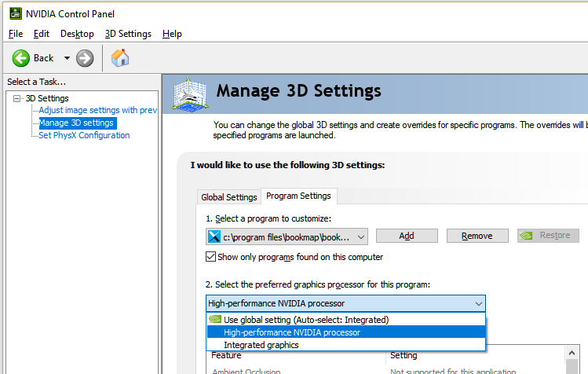Click the 3D Settings tree root label
Screen dimensions: 588x374
tap(47, 98)
